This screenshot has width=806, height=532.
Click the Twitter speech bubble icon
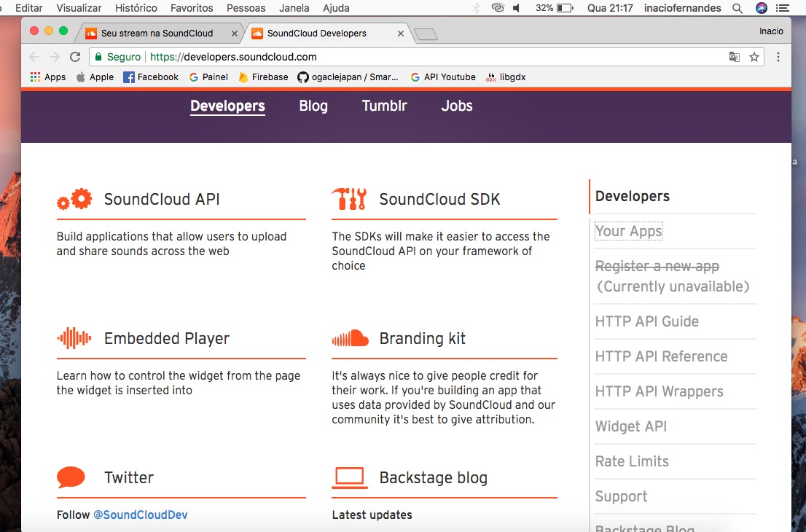(x=71, y=477)
